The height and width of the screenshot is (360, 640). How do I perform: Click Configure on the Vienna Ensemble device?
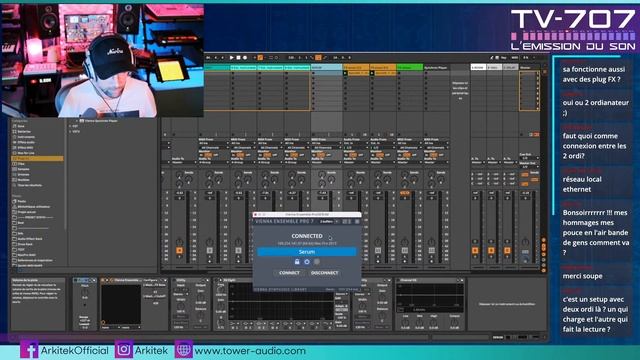point(150,280)
